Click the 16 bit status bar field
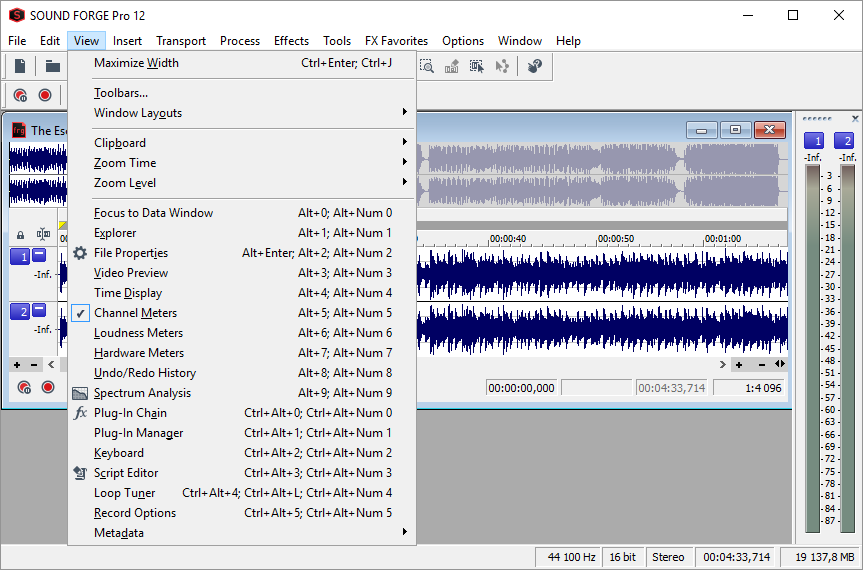863x570 pixels. [622, 557]
